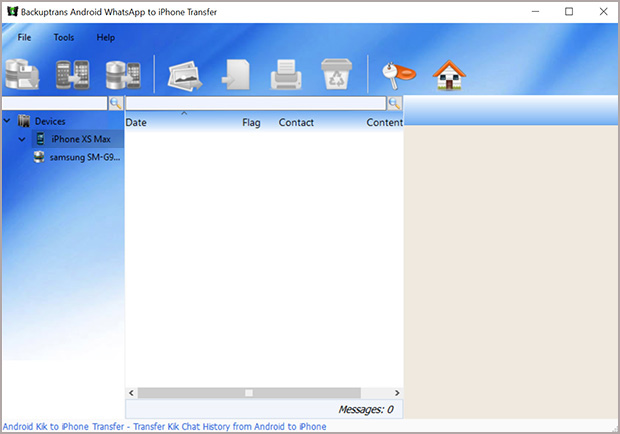Collapse the Devices tree node
Viewport: 620px width, 434px height.
point(8,122)
